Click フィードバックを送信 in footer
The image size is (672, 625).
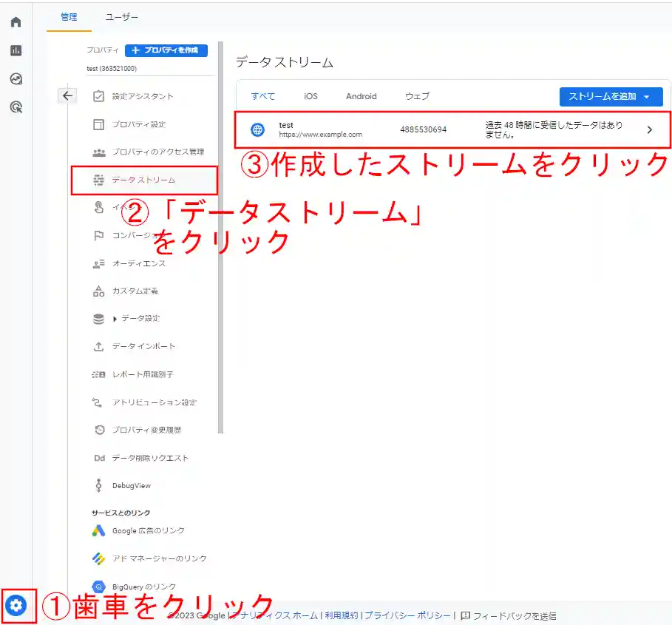coord(509,615)
